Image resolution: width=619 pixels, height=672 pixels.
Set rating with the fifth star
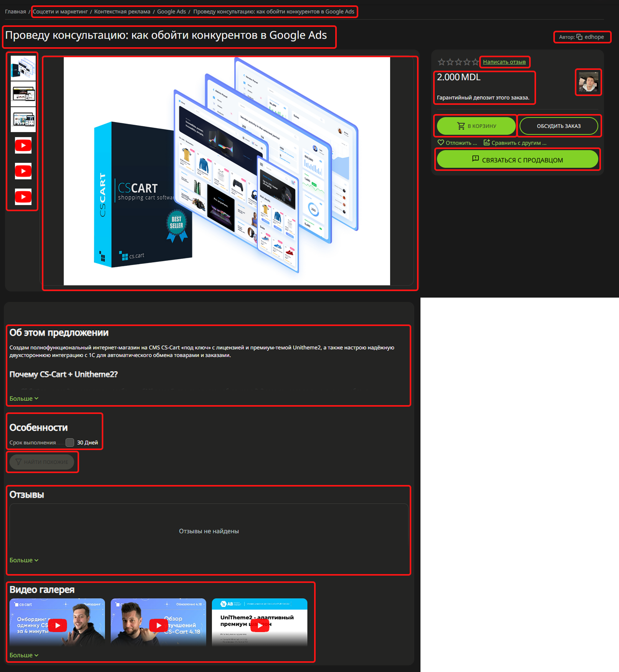tap(475, 62)
